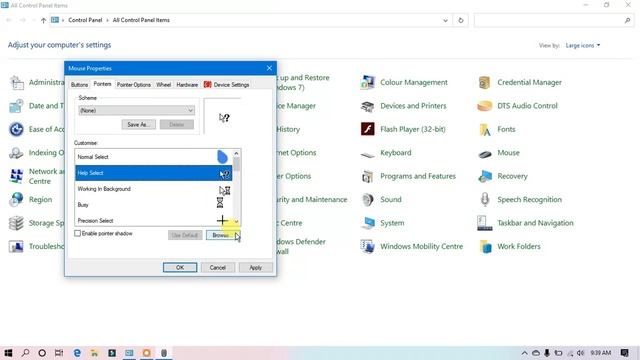Image resolution: width=640 pixels, height=360 pixels.
Task: Switch to Pointer Options tab
Action: coord(134,84)
